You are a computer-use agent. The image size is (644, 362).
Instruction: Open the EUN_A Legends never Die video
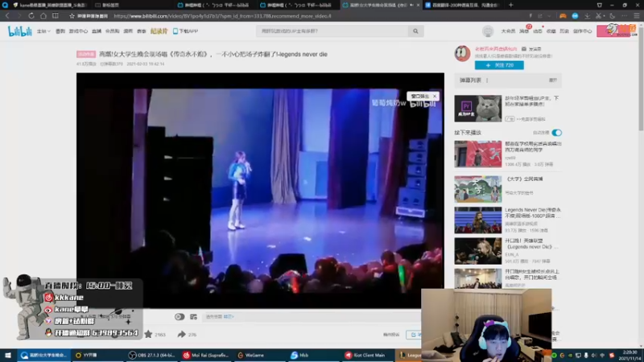click(x=477, y=251)
